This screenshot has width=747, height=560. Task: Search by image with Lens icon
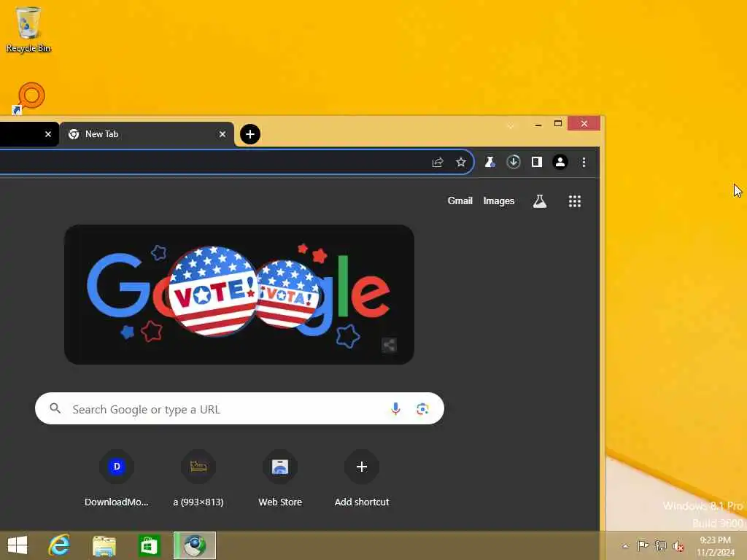(422, 408)
